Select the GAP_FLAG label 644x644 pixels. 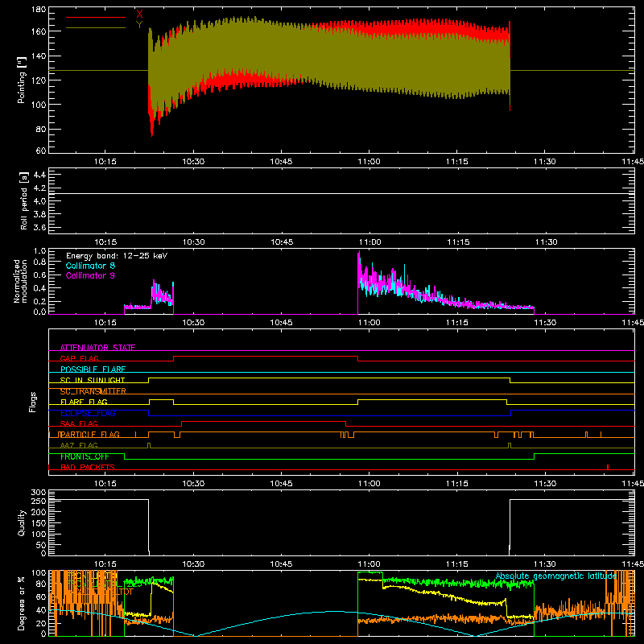click(x=79, y=358)
